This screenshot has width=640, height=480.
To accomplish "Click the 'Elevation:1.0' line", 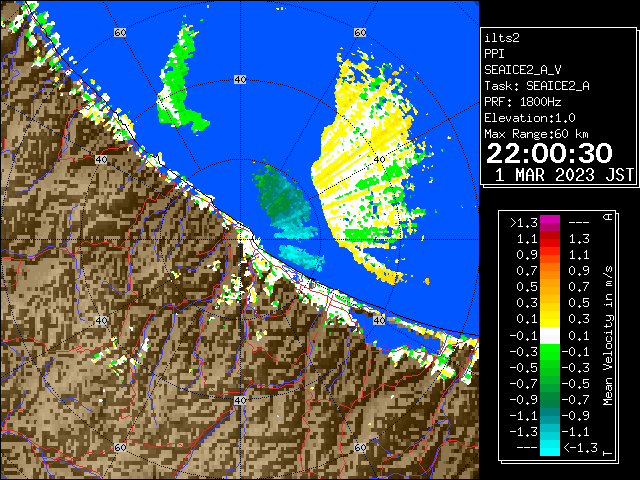I will click(530, 118).
